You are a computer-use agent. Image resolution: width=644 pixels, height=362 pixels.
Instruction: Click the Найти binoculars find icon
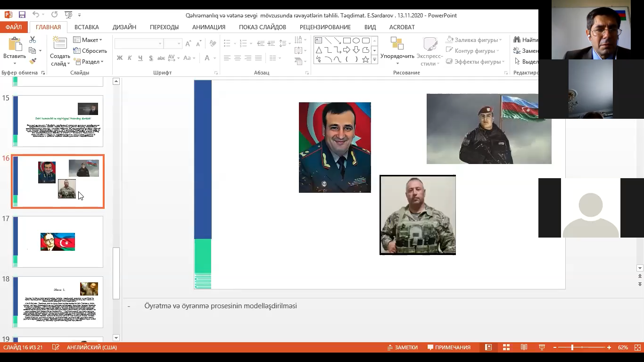click(517, 40)
